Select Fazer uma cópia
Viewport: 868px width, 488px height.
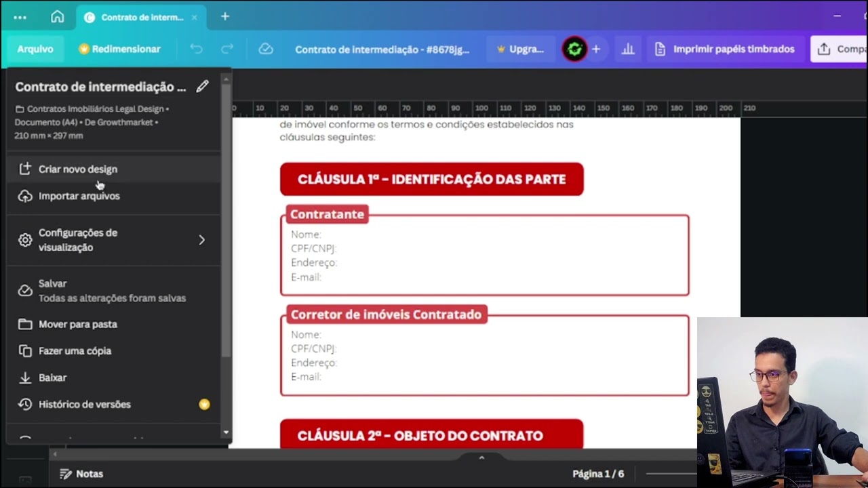click(113, 351)
